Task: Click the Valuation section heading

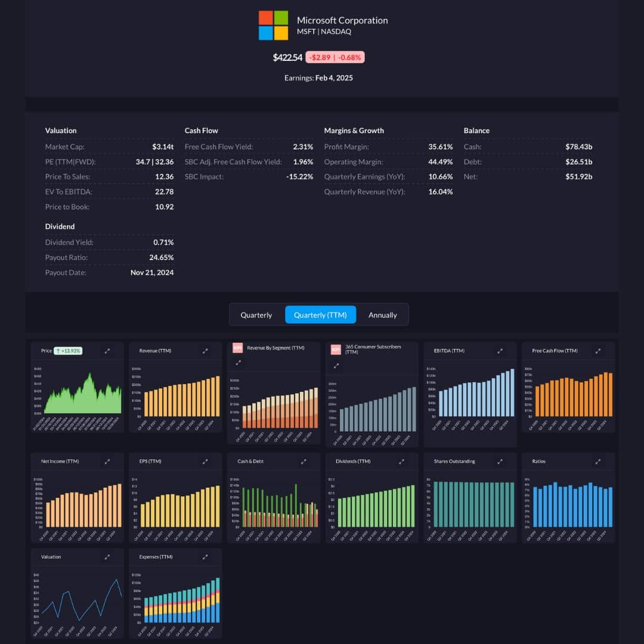Action: [61, 131]
